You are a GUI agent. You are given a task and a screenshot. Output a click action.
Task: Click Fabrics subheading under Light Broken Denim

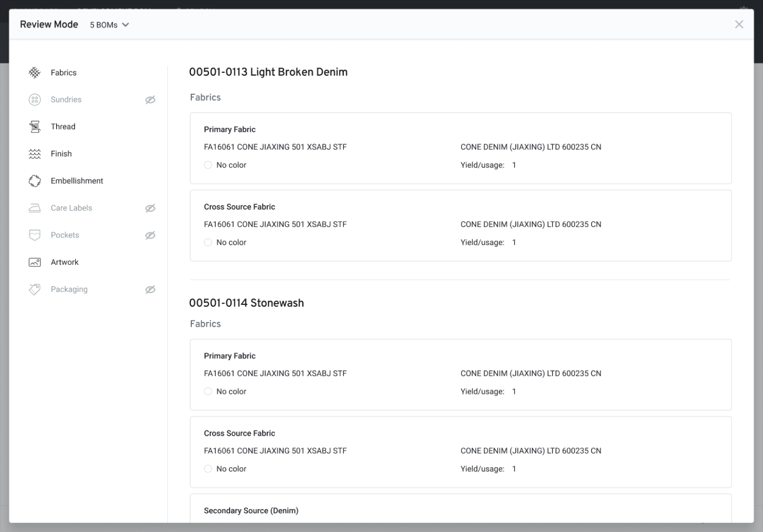pos(205,97)
